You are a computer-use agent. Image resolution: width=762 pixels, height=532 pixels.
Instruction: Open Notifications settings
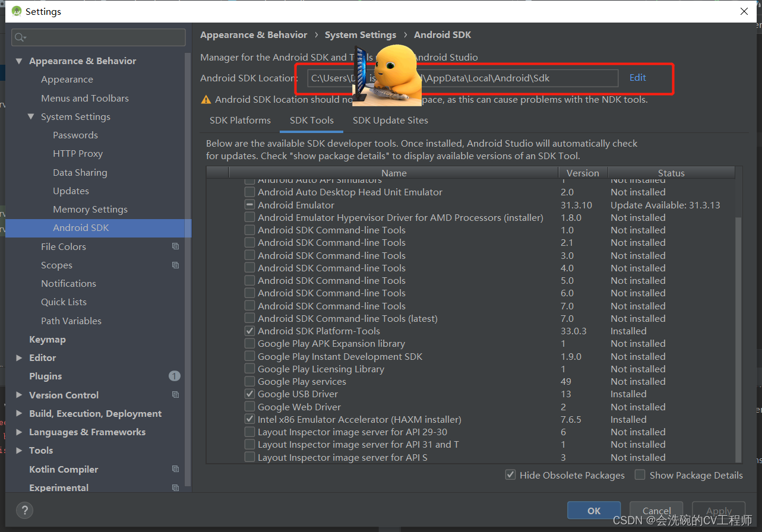click(x=68, y=283)
